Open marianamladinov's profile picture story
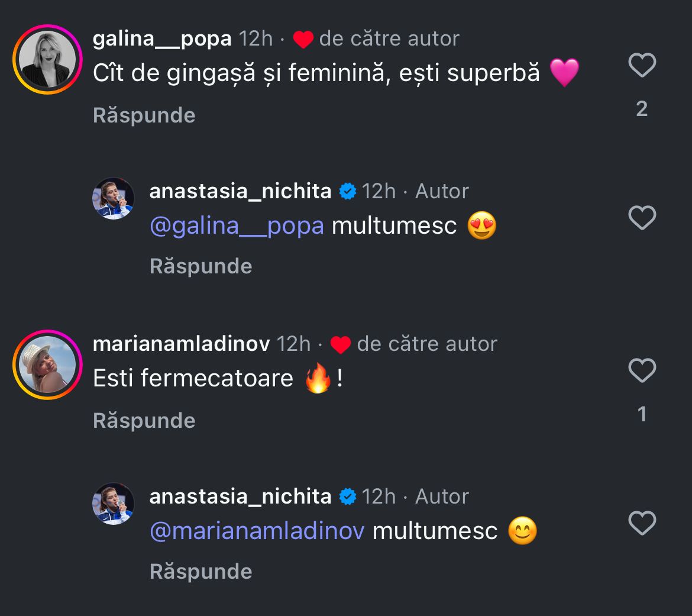The width and height of the screenshot is (692, 616). 47,364
